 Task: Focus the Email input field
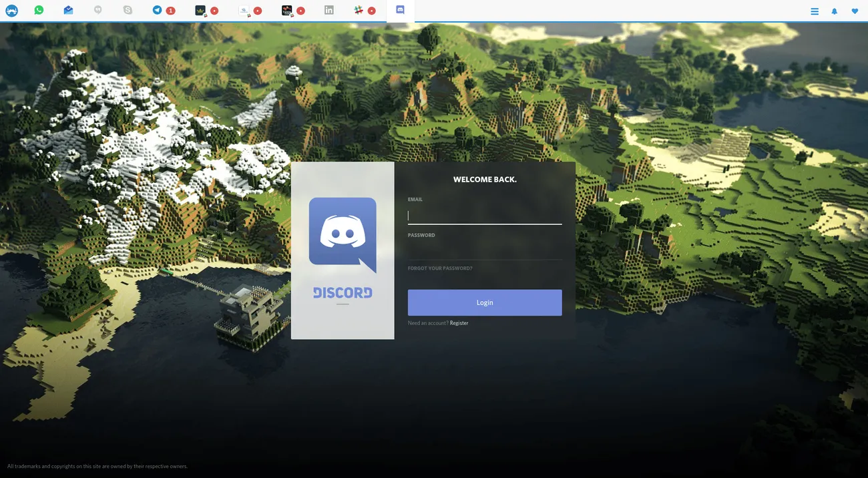(x=485, y=216)
